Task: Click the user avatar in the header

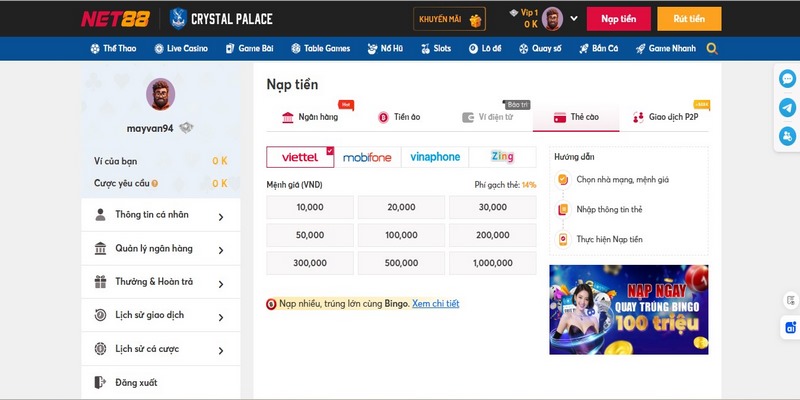Action: coord(552,19)
